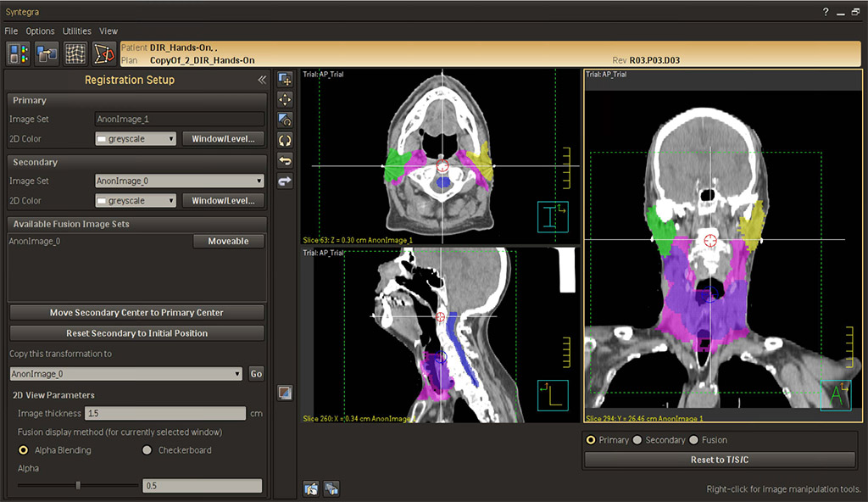Activate the translate (four arrows) tool
868x502 pixels.
click(x=285, y=100)
